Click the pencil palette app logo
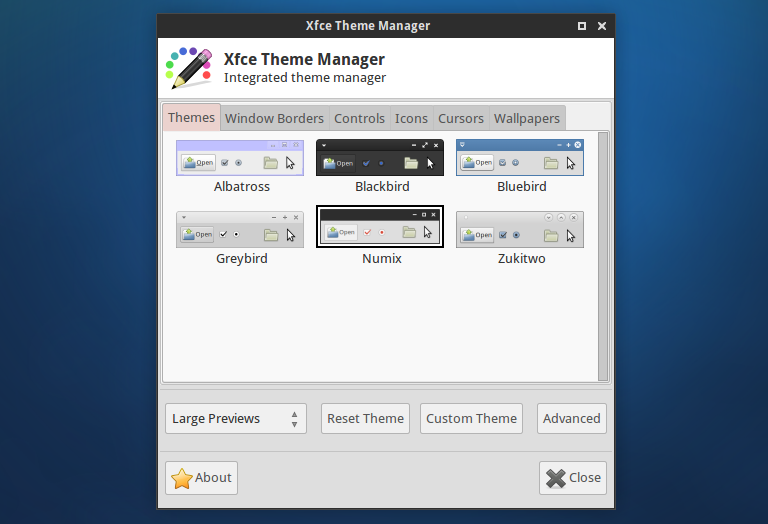This screenshot has width=768, height=524. pos(189,68)
